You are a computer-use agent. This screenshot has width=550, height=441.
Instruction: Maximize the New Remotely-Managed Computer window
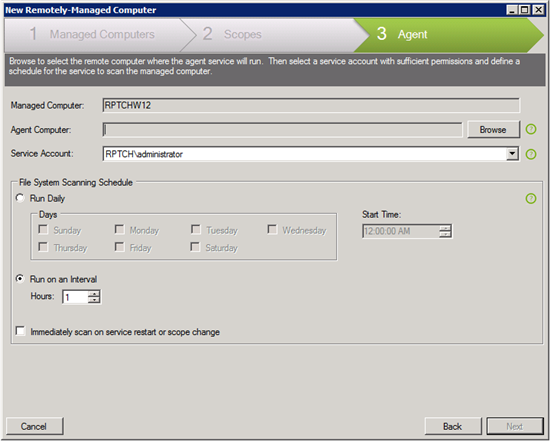524,10
